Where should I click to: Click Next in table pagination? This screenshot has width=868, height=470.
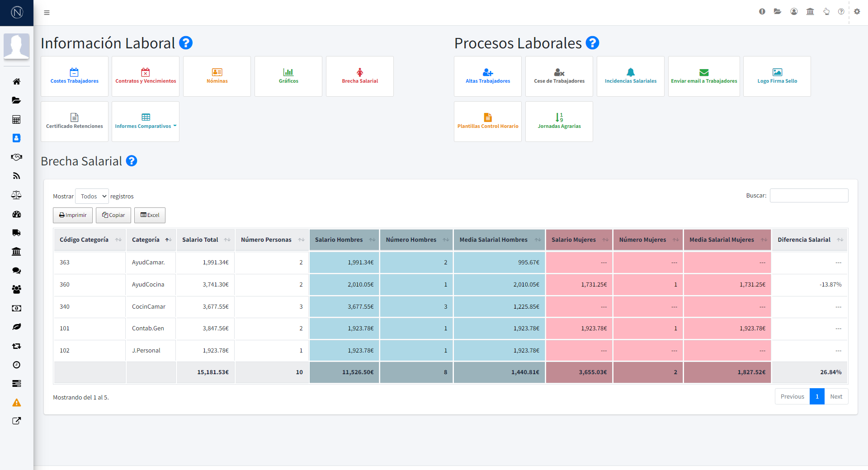(836, 396)
